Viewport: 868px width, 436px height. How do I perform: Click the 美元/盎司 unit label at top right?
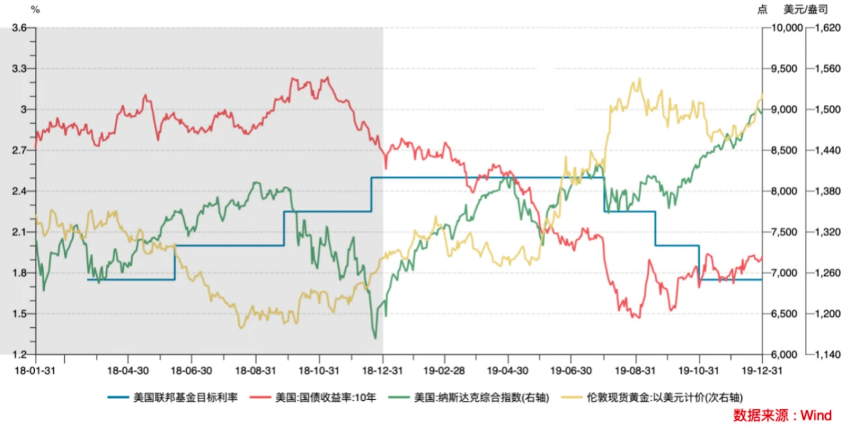click(805, 10)
